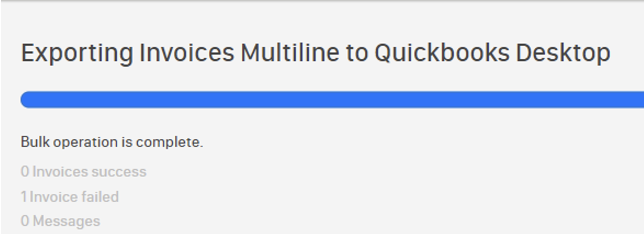Click the word "Bulk" in the status text
This screenshot has height=234, width=644.
pos(35,142)
